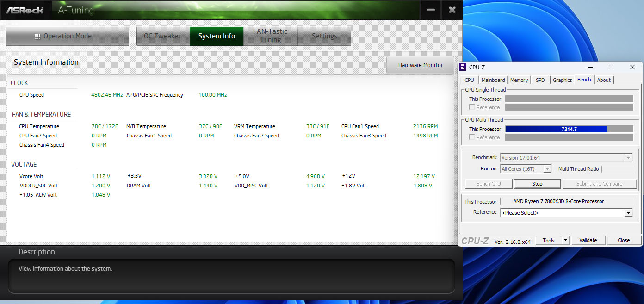Open the Benchmark version dropdown
The width and height of the screenshot is (644, 304).
click(566, 158)
